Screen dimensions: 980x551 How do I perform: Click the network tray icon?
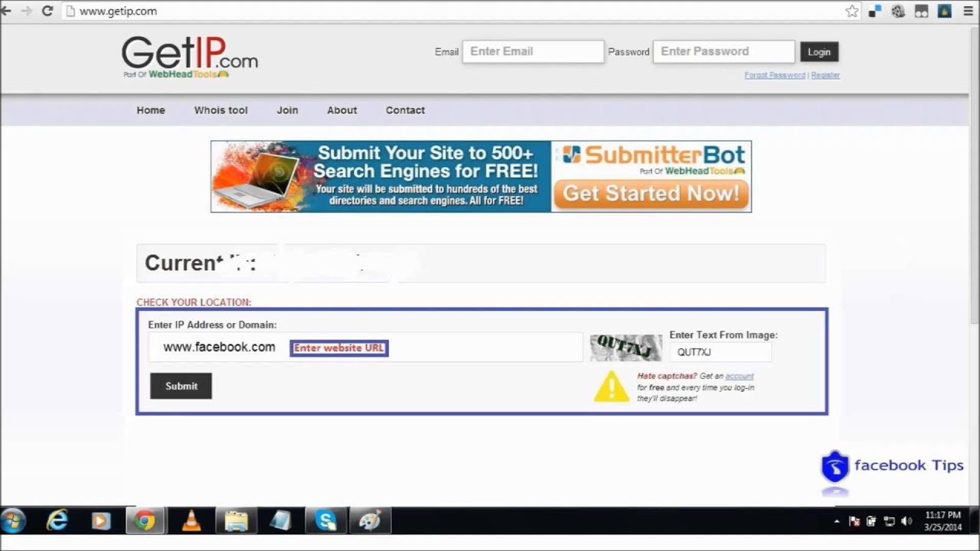pos(889,521)
